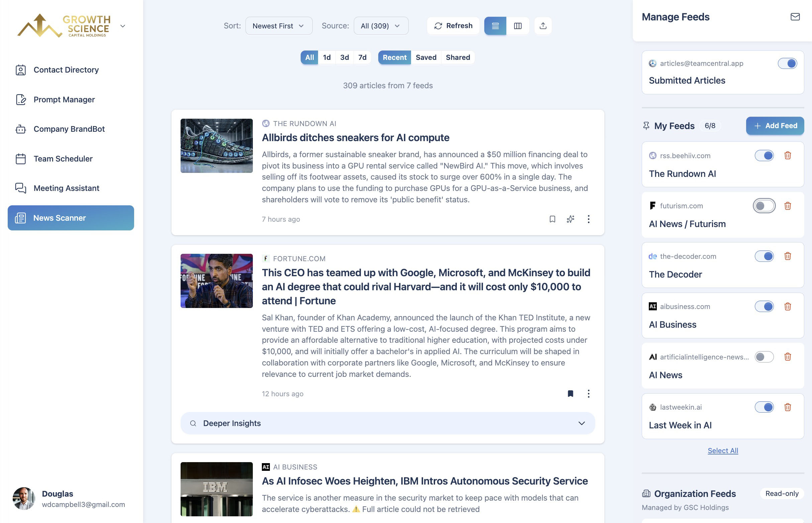This screenshot has height=523, width=812.
Task: Switch to column view layout
Action: [x=518, y=26]
